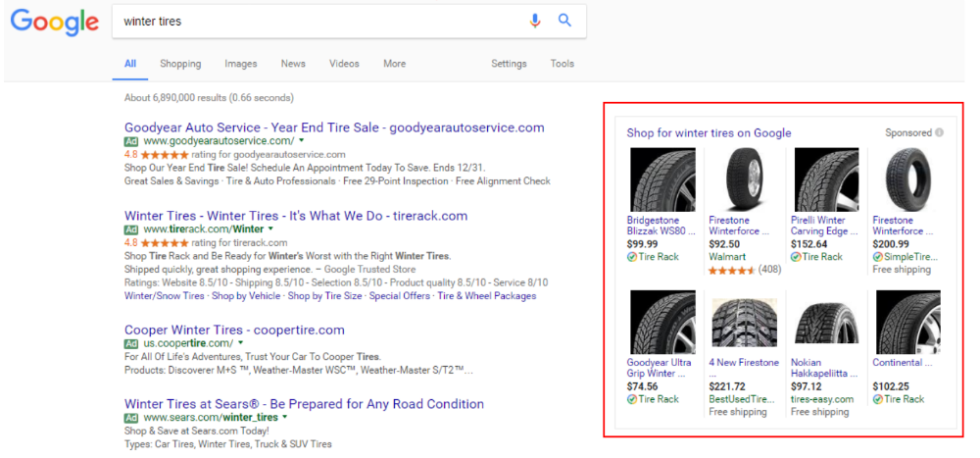Click the $97.12 price
This screenshot has height=458, width=980.
click(807, 387)
